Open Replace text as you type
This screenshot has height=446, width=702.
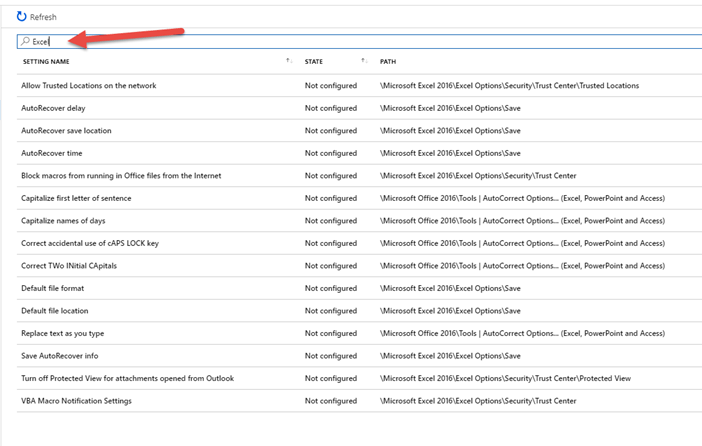(x=62, y=333)
